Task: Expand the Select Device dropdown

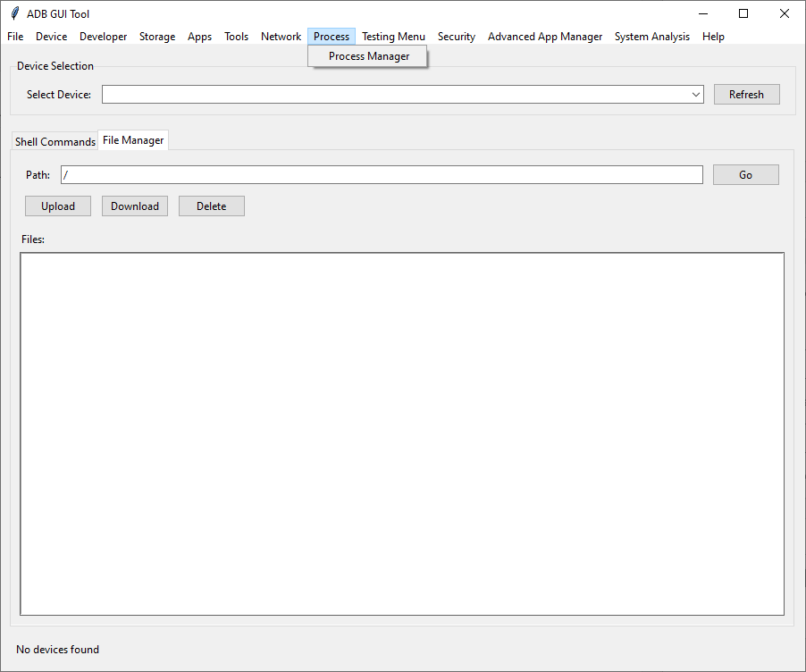Action: [695, 94]
